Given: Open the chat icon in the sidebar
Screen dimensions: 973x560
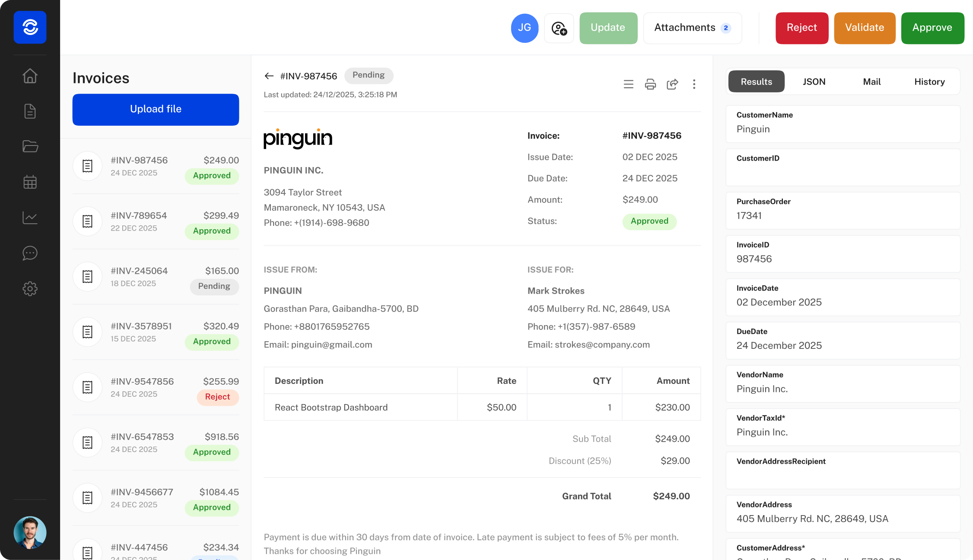Looking at the screenshot, I should point(30,253).
